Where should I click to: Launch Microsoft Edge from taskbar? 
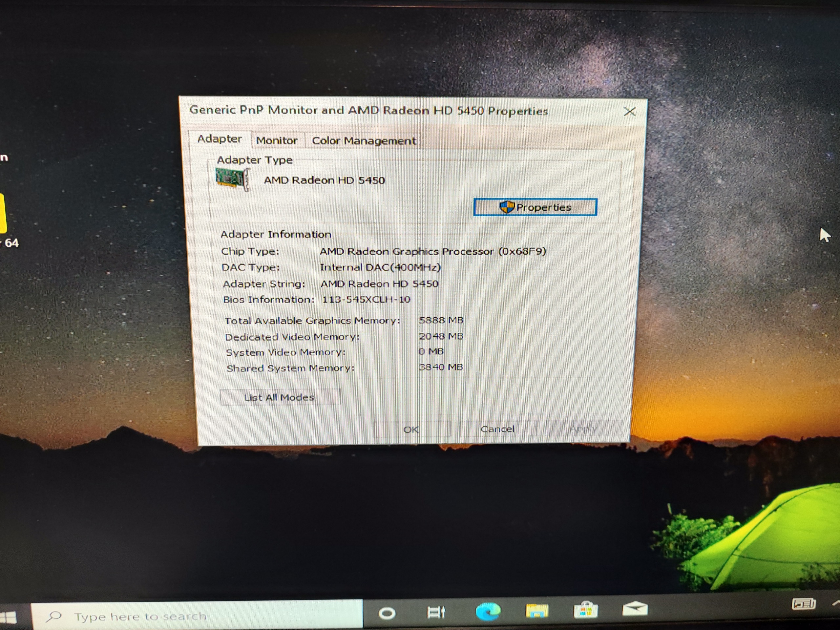coord(488,611)
